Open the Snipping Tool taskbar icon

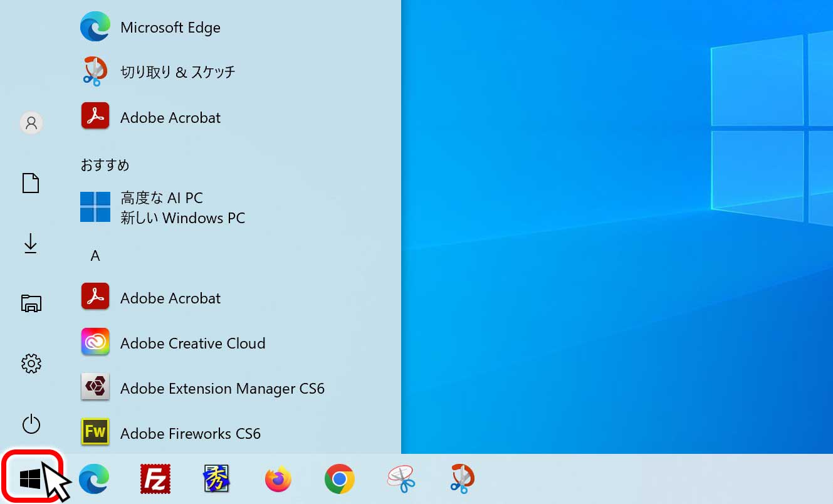pyautogui.click(x=401, y=480)
